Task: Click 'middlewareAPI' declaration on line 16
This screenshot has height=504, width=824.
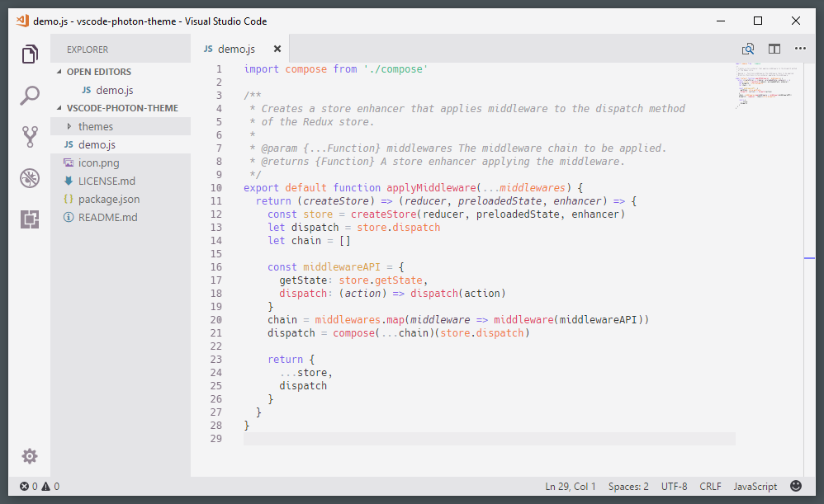Action: point(342,266)
